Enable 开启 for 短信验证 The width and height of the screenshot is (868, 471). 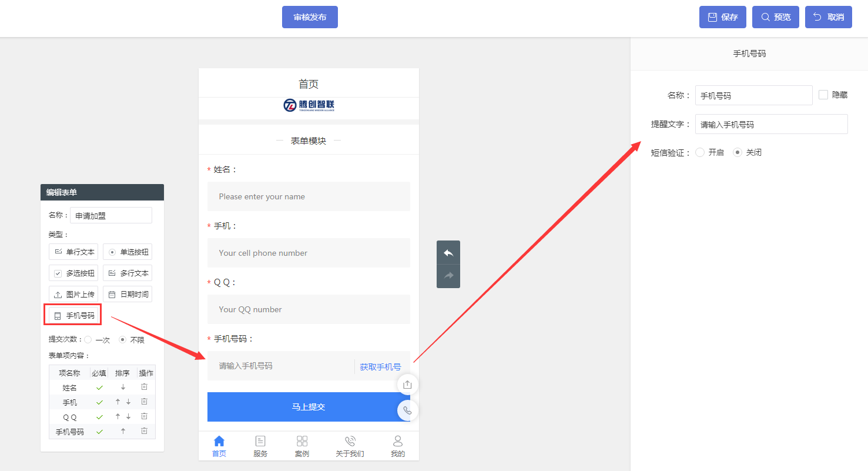point(699,152)
